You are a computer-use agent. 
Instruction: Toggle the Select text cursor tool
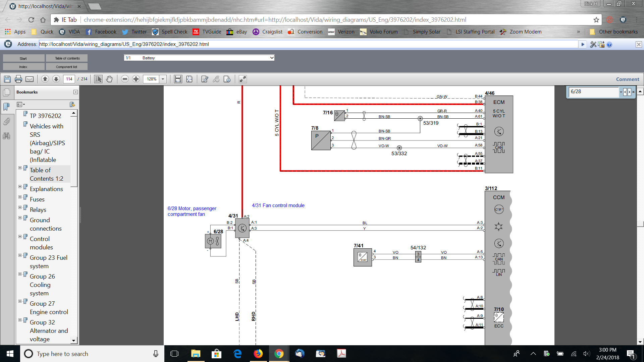tap(98, 79)
